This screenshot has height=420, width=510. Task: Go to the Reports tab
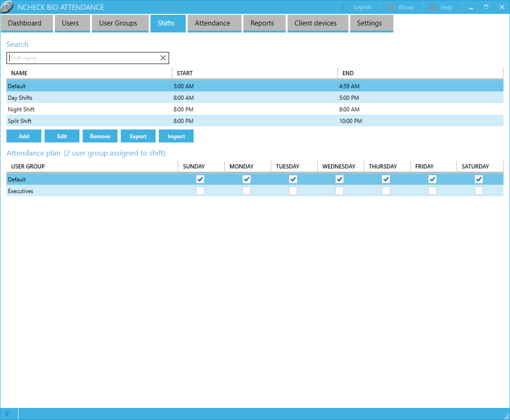tap(262, 23)
